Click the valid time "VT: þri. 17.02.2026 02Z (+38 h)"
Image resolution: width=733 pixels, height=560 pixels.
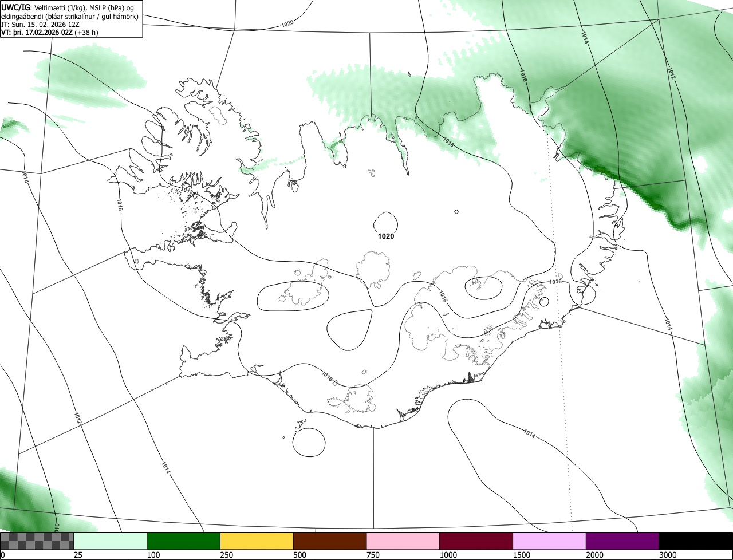tap(49, 33)
